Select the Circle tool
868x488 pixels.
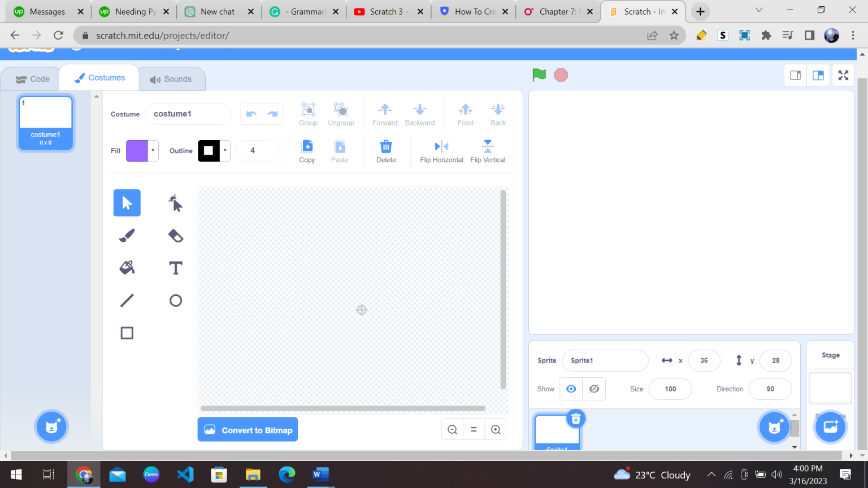(175, 300)
